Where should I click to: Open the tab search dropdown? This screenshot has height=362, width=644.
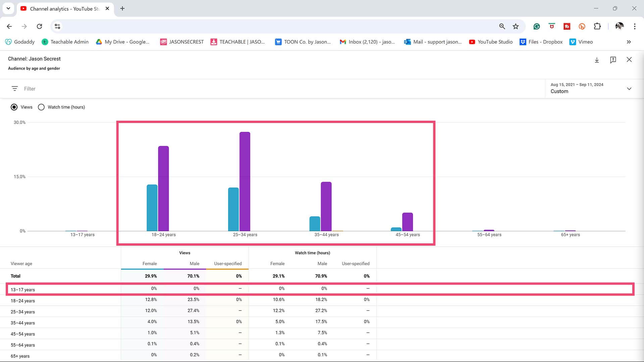8,9
